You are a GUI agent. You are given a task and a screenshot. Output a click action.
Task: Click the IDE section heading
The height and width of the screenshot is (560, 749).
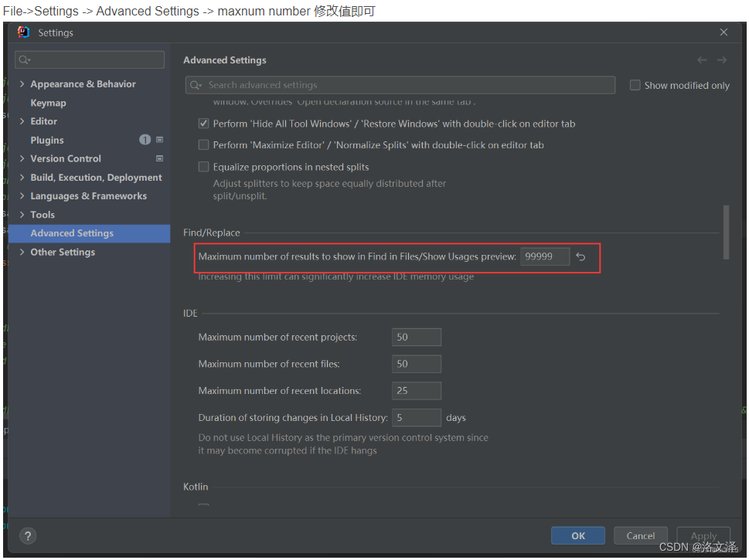tap(190, 313)
